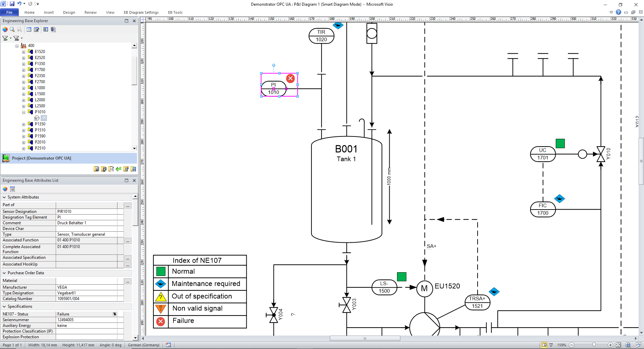Open the NE107 - Status dropdown
The image size is (644, 349).
coord(114,314)
